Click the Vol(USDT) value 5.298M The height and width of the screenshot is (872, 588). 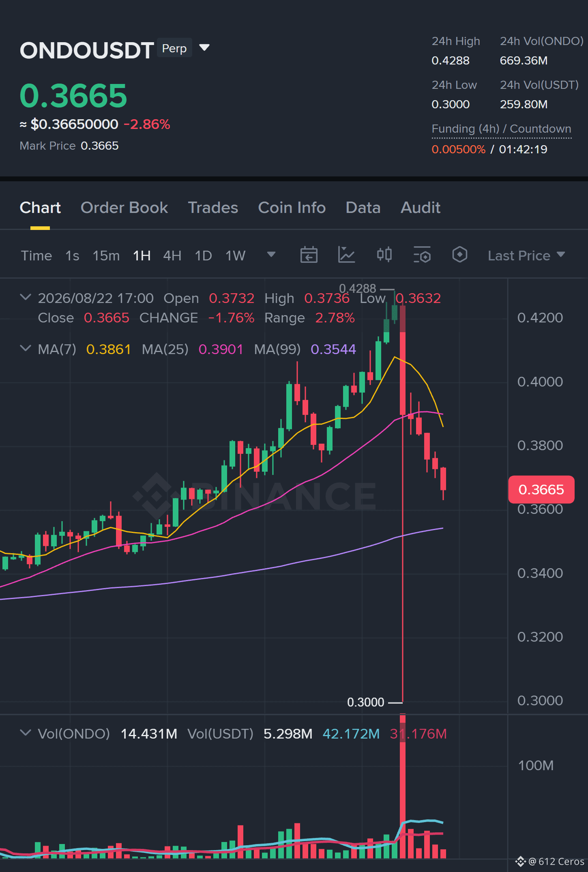288,734
